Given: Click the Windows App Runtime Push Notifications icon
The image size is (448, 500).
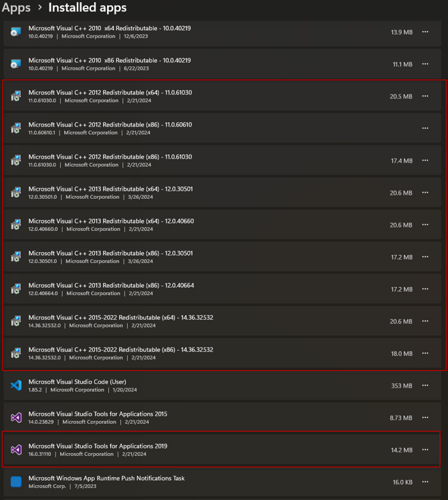Looking at the screenshot, I should click(16, 482).
